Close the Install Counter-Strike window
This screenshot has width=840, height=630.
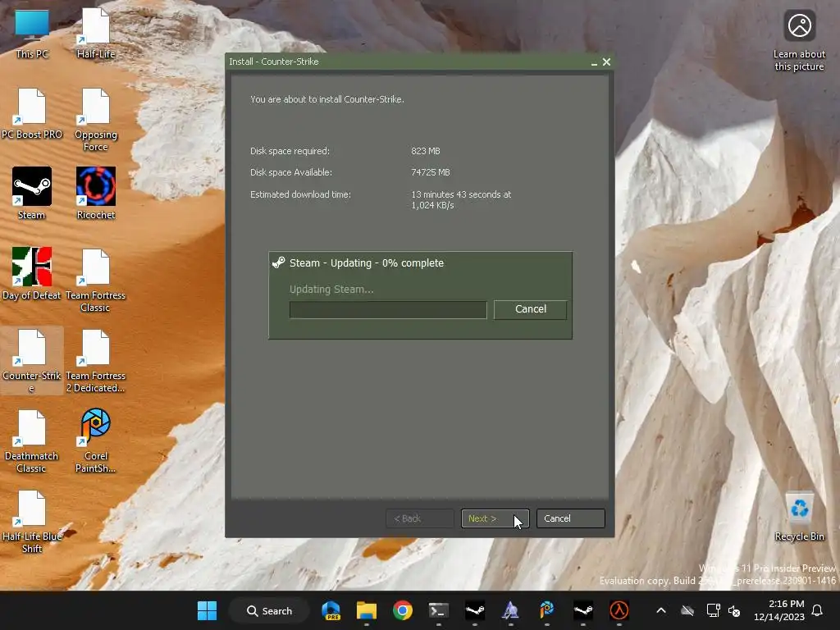pyautogui.click(x=606, y=62)
